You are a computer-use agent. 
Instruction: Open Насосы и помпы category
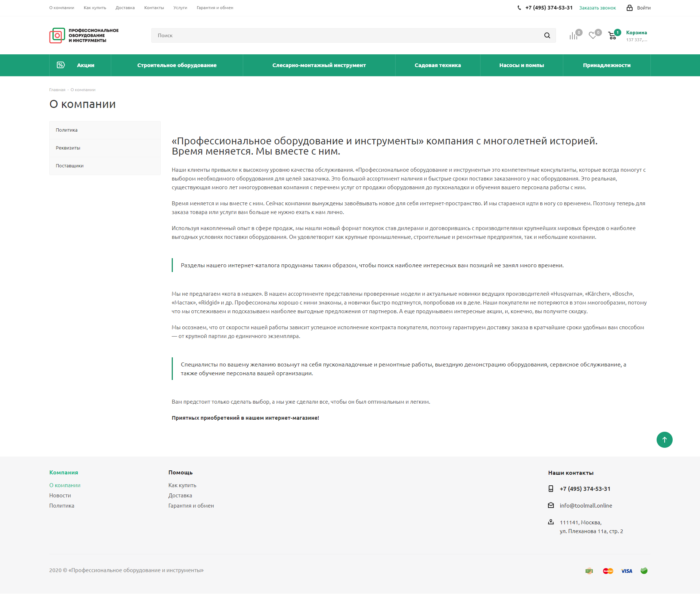click(522, 65)
